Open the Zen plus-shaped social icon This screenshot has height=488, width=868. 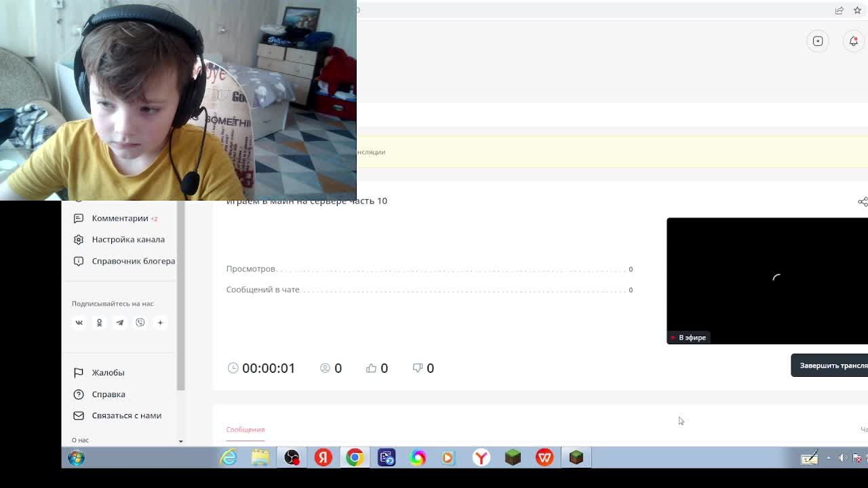pyautogui.click(x=160, y=323)
